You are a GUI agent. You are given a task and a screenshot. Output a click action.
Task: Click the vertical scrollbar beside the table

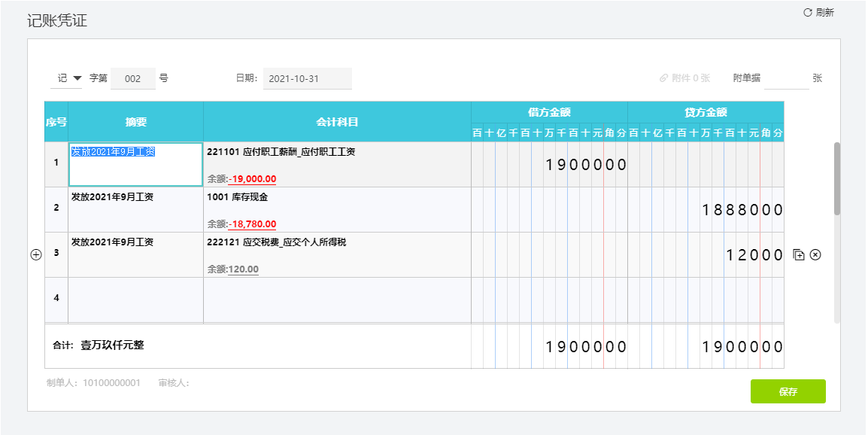coord(837,180)
